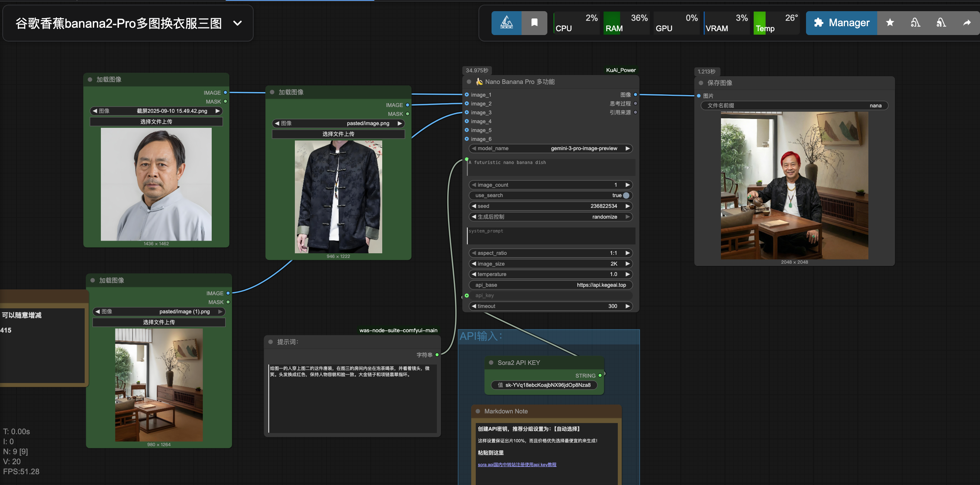Click the second free memory icon before the share arrow
The height and width of the screenshot is (485, 980).
click(x=941, y=23)
